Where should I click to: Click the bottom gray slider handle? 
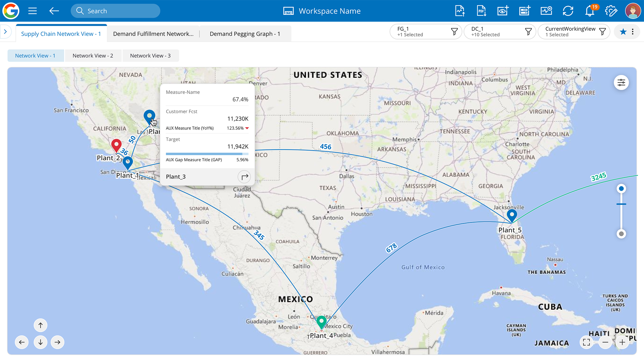click(x=621, y=234)
